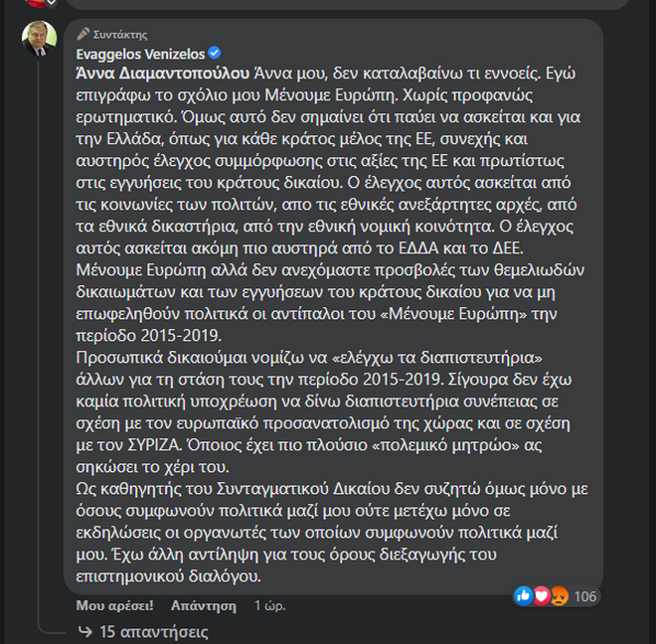Click the pen icon beside Συντάκτης
Screen dimensions: 656x644
pos(83,34)
